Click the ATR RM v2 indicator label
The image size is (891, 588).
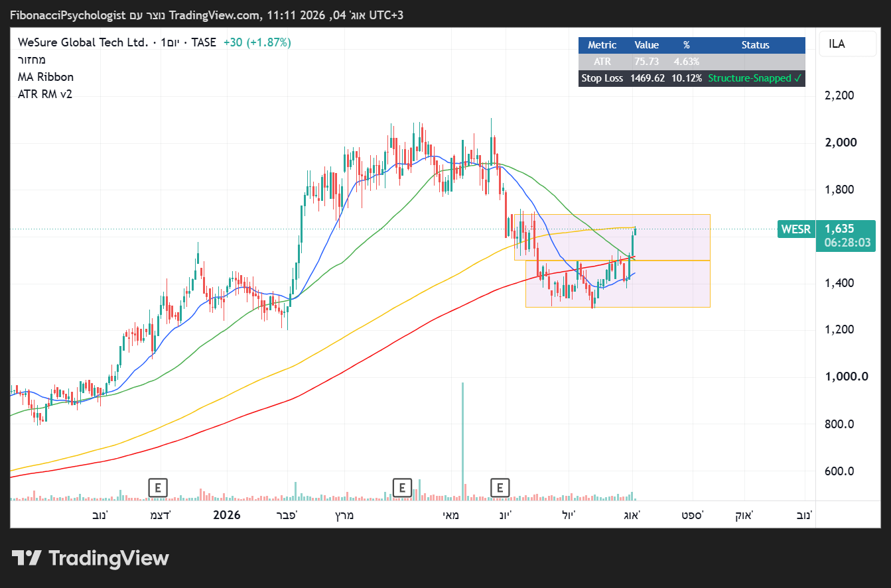coord(45,94)
